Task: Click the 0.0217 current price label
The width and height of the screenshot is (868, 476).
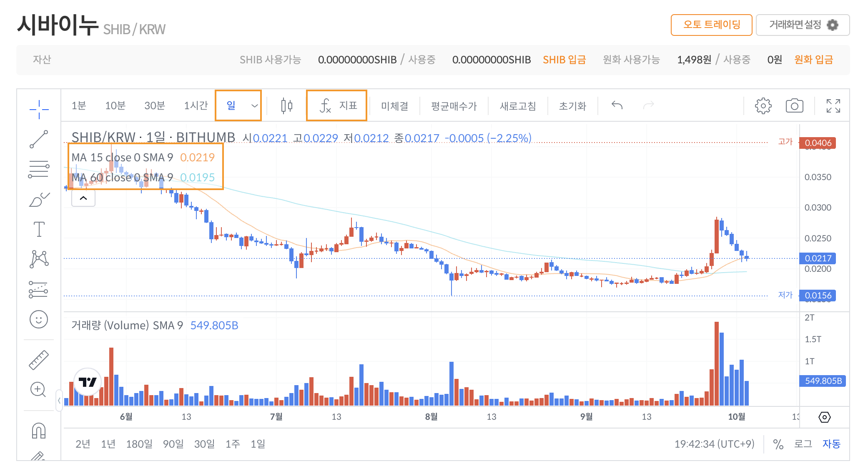Action: tap(818, 258)
